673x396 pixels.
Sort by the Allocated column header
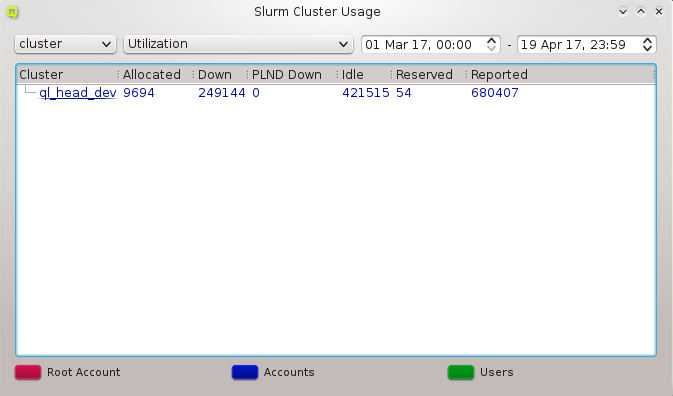pos(157,75)
